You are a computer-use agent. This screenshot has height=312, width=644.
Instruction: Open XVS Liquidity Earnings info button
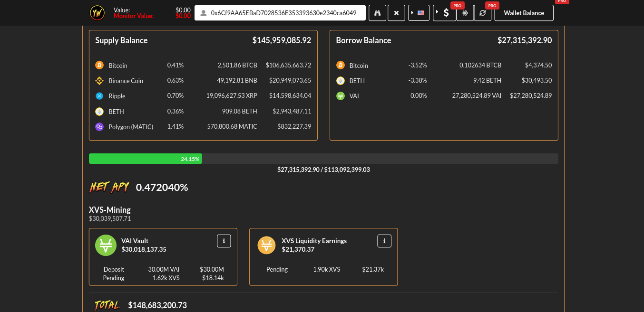click(384, 241)
